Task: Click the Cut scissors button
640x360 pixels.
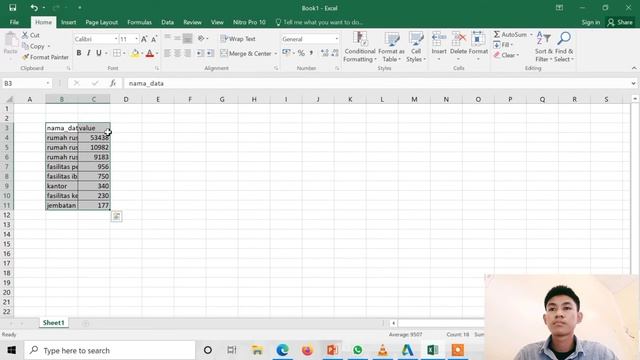Action: [x=31, y=36]
